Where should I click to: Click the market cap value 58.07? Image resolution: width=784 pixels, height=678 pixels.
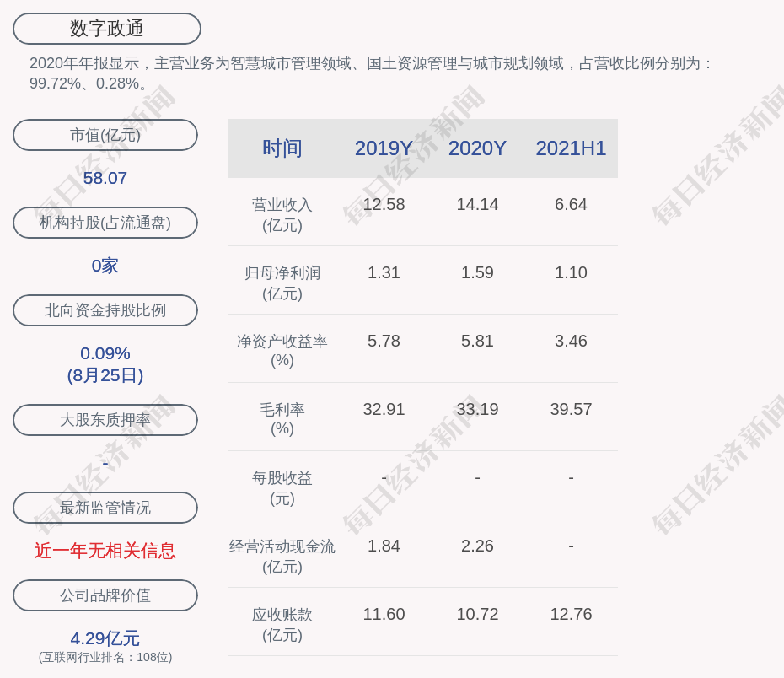pyautogui.click(x=105, y=178)
